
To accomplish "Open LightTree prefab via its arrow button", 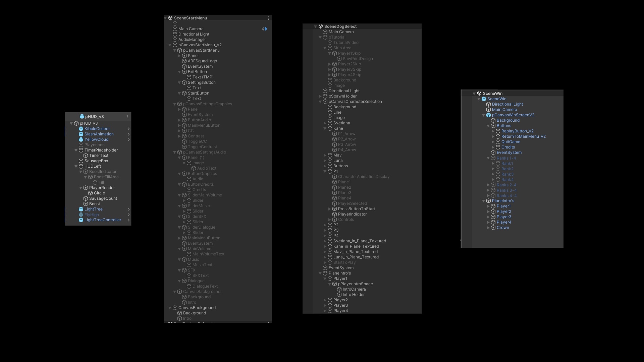I will pyautogui.click(x=129, y=209).
